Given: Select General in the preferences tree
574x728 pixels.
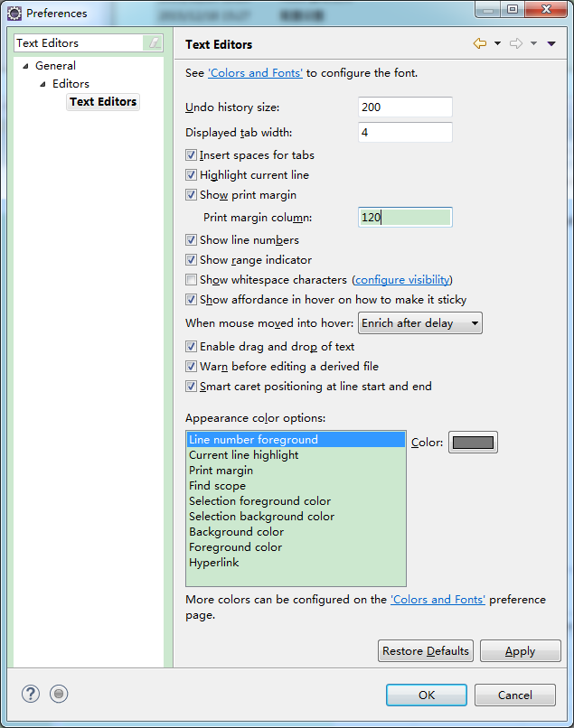Looking at the screenshot, I should 55,66.
